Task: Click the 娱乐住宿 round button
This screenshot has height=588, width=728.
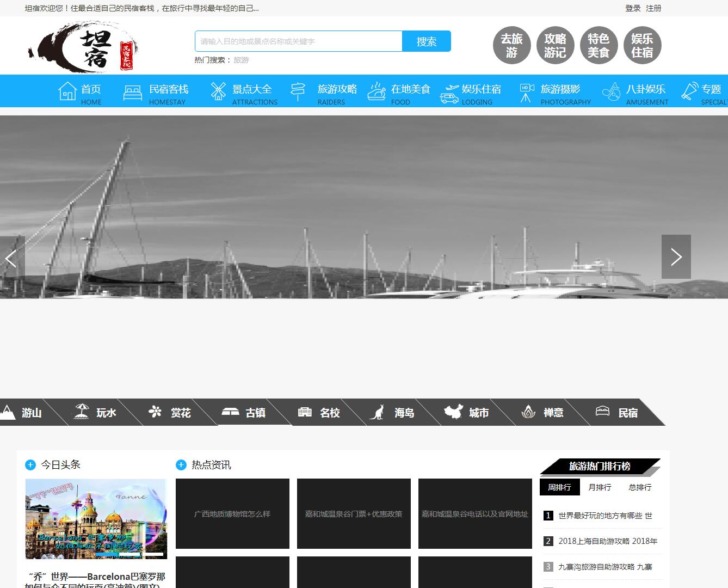Action: 642,45
